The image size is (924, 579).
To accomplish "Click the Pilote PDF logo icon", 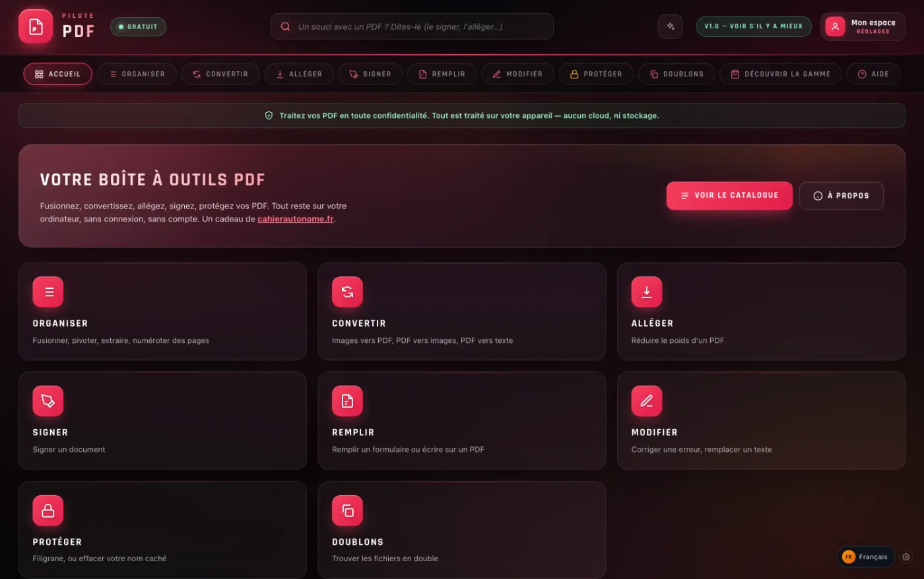I will [x=36, y=26].
